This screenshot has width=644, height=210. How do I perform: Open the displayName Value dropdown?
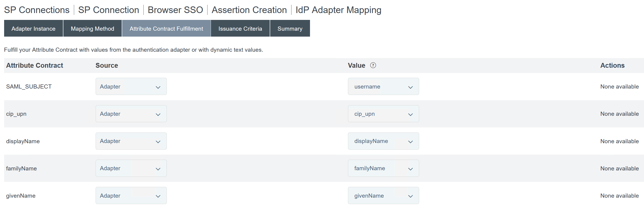[x=383, y=141]
